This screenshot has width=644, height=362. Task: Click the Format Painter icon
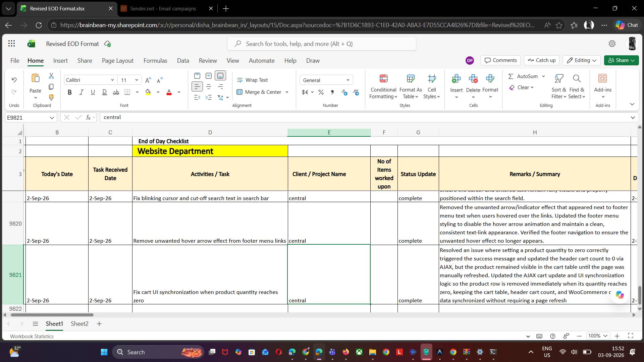(x=51, y=98)
